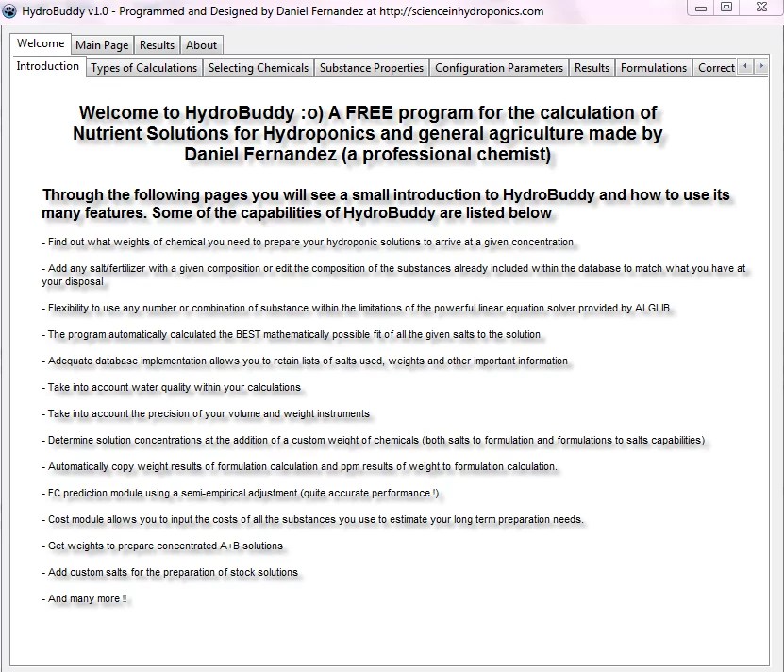The image size is (784, 672).
Task: Open the Types of Calculations sub-tab
Action: pos(144,68)
